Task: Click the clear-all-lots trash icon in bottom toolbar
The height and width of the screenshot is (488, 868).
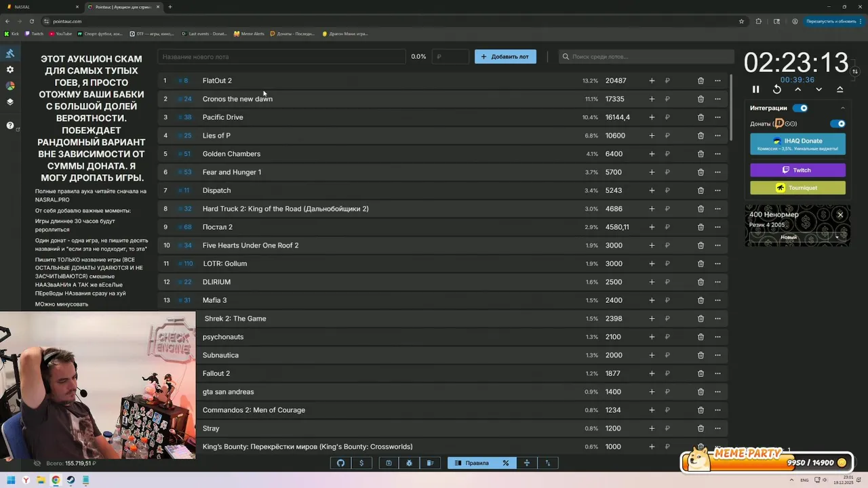Action: (430, 463)
